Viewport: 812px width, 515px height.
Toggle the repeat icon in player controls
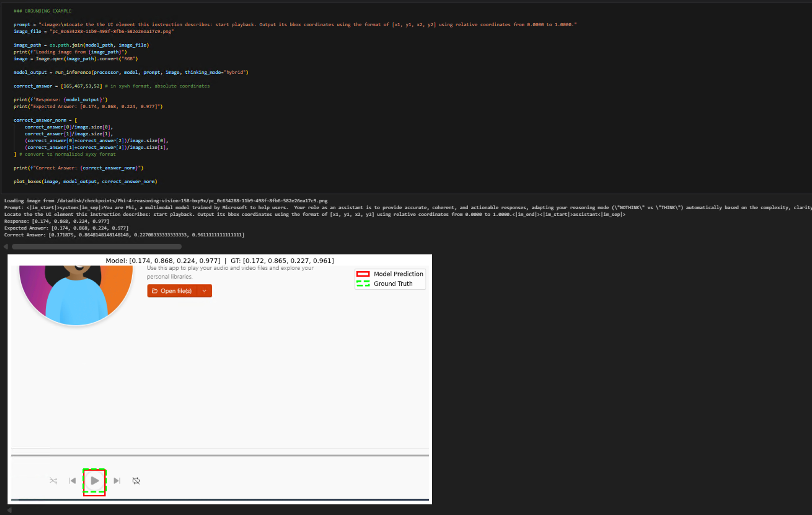[x=136, y=481]
